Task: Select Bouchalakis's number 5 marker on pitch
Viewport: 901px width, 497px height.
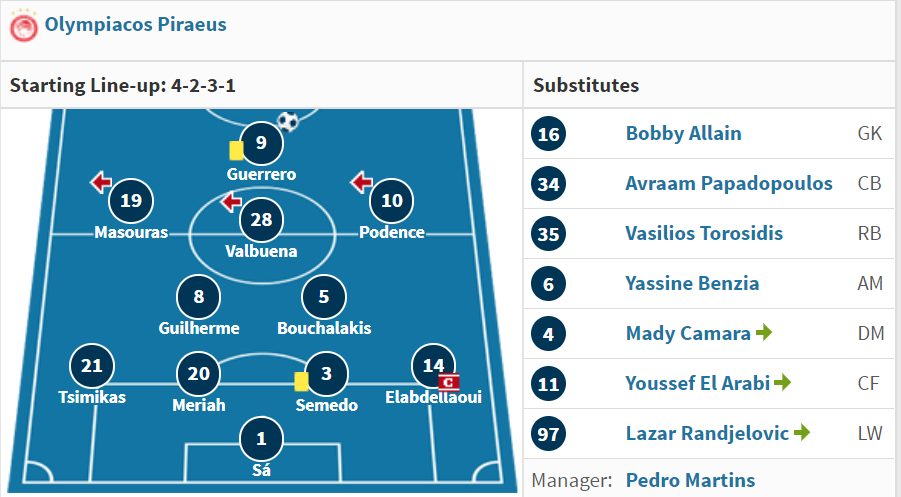Action: (x=324, y=296)
